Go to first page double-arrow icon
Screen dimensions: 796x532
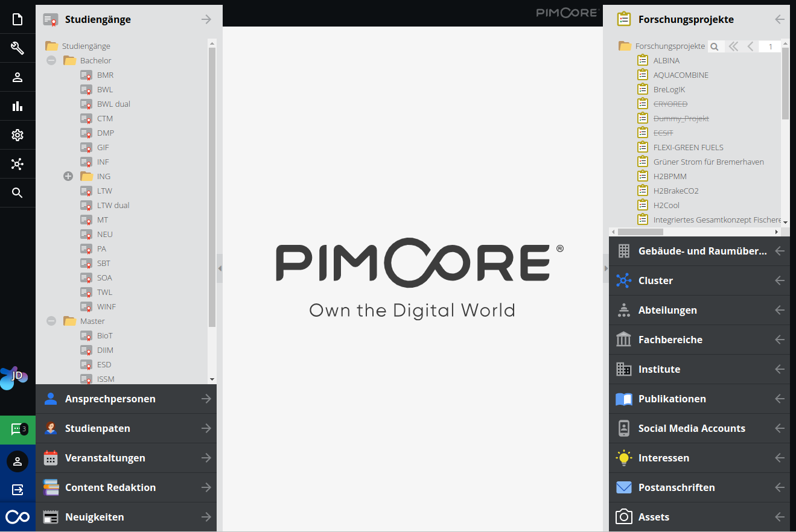[733, 46]
